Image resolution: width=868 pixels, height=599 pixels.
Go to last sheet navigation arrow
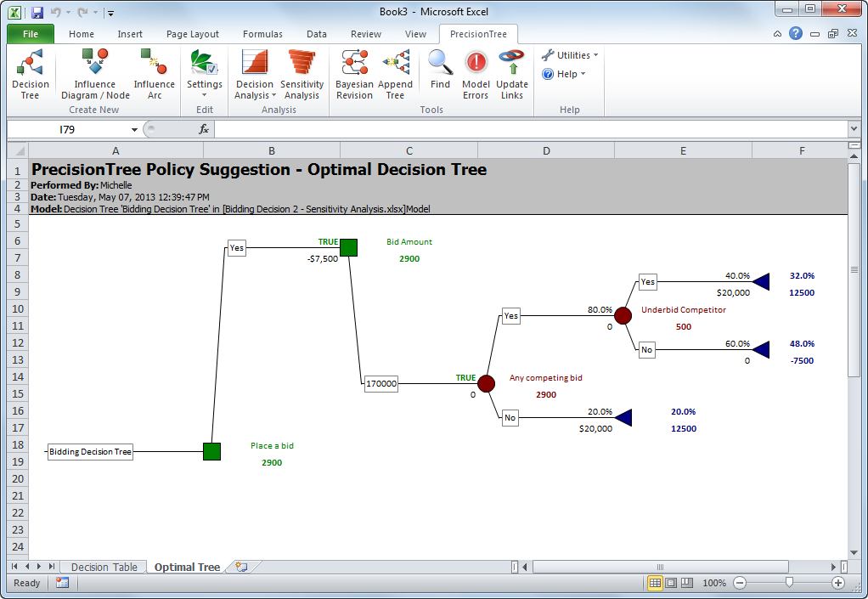point(52,567)
